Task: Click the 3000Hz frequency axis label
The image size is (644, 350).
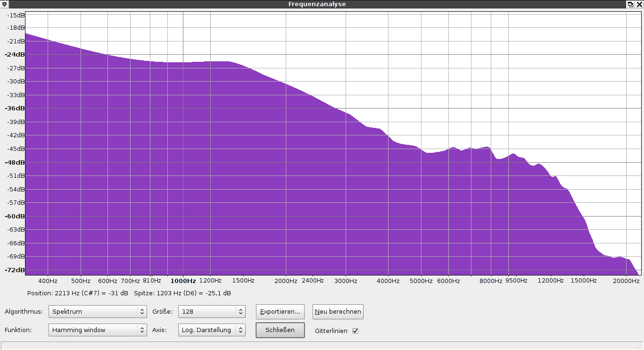Action: (346, 281)
